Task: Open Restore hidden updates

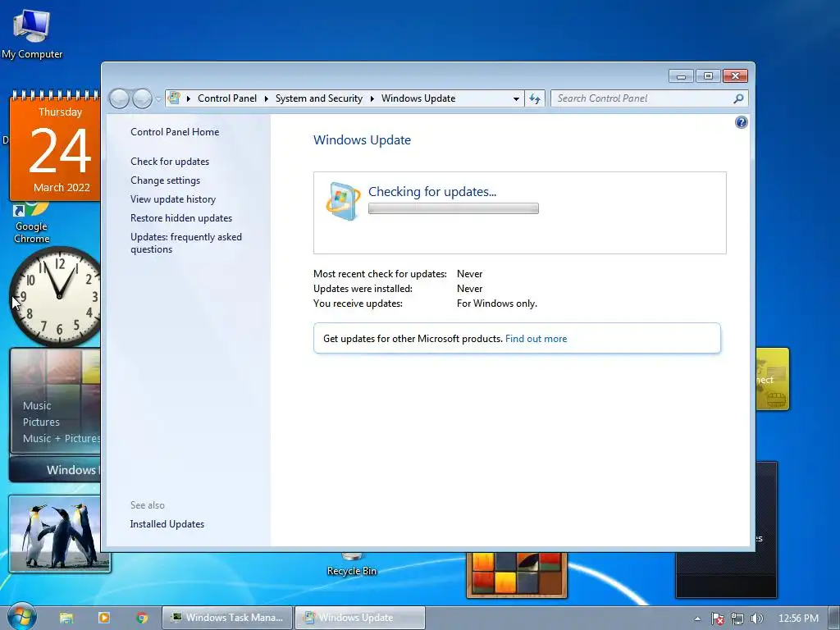Action: 181,218
